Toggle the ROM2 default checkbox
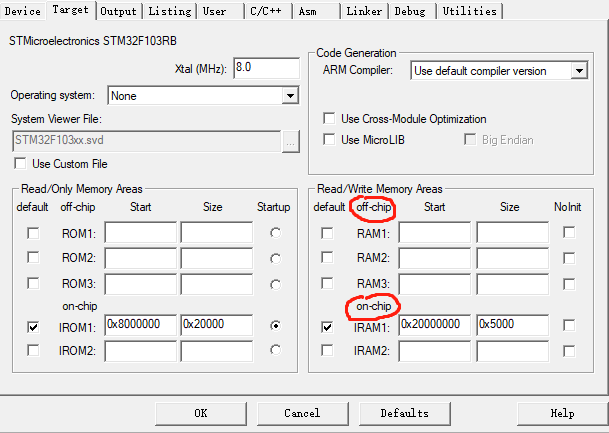Viewport: 609px width, 433px height. [x=33, y=257]
